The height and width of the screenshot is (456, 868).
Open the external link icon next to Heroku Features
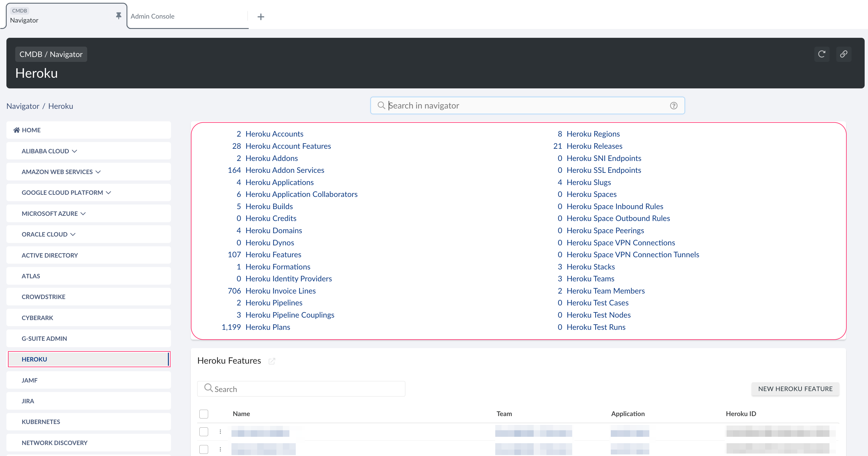click(x=272, y=361)
